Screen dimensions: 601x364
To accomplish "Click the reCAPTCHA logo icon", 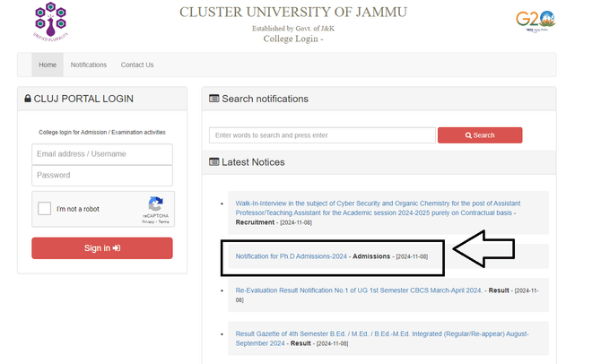I will click(155, 204).
